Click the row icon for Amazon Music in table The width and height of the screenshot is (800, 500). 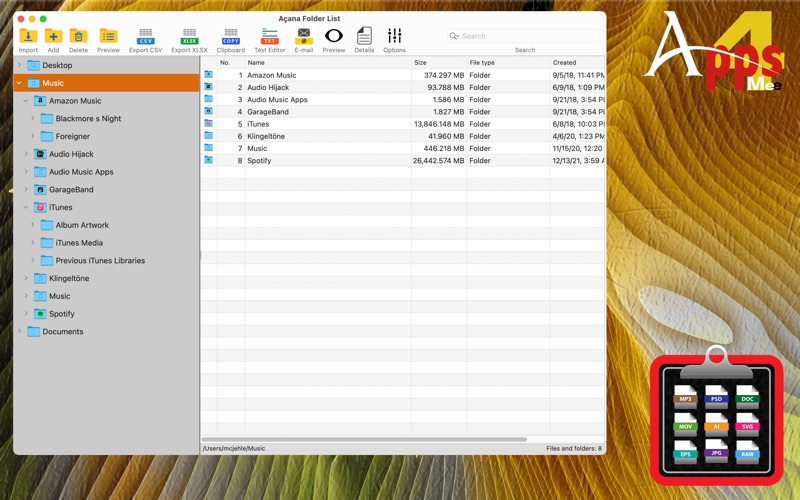(x=208, y=74)
